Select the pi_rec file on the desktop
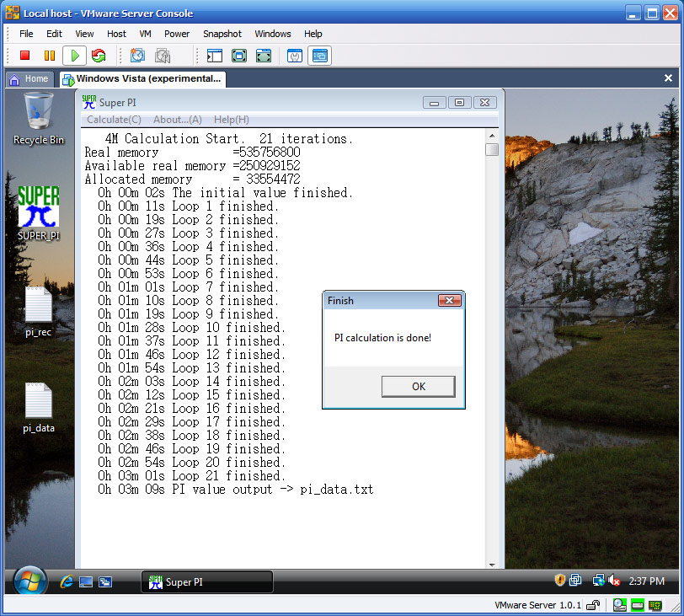This screenshot has height=616, width=684. click(39, 312)
